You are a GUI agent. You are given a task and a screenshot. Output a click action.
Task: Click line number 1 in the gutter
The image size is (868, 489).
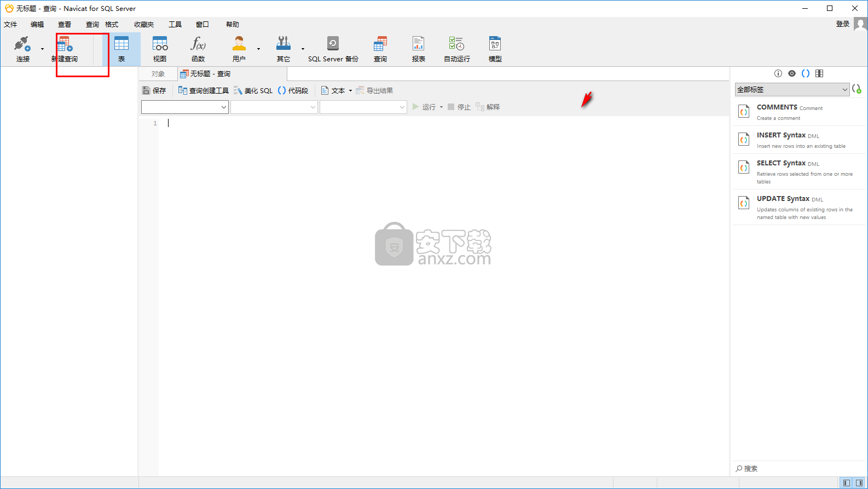[155, 123]
